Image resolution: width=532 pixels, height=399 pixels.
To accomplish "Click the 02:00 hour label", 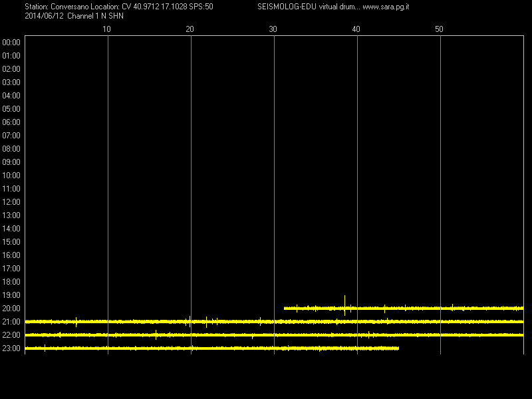I will pos(11,69).
